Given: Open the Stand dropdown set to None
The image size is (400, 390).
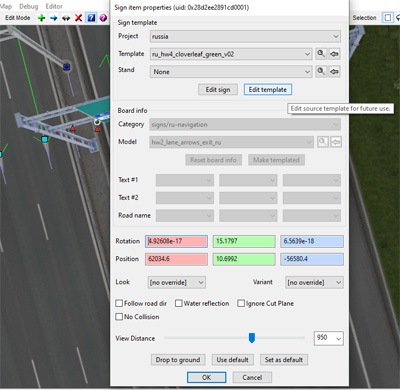Looking at the screenshot, I should (x=231, y=72).
